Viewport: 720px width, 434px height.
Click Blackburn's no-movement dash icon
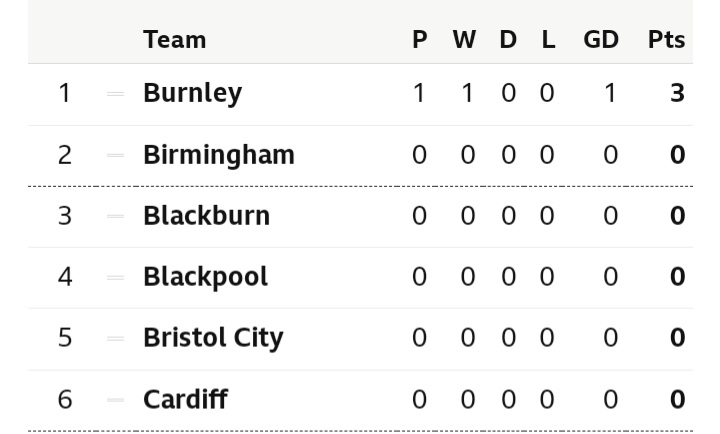click(x=115, y=217)
